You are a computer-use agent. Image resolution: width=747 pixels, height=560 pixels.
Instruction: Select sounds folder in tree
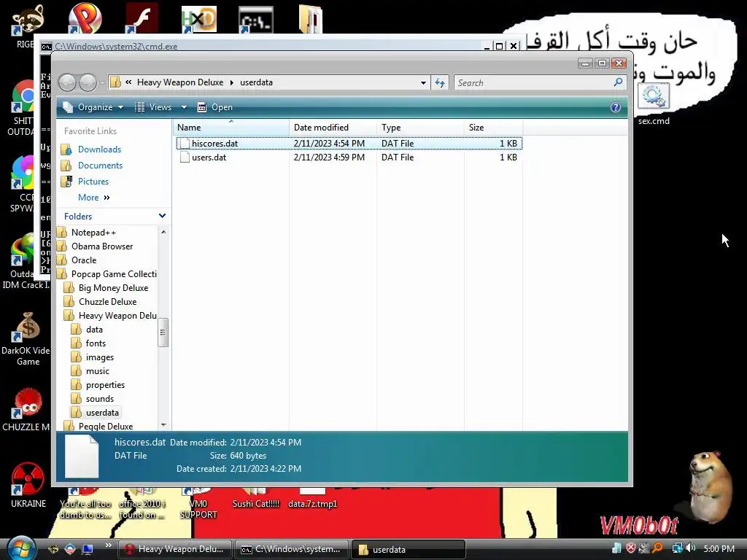point(99,399)
